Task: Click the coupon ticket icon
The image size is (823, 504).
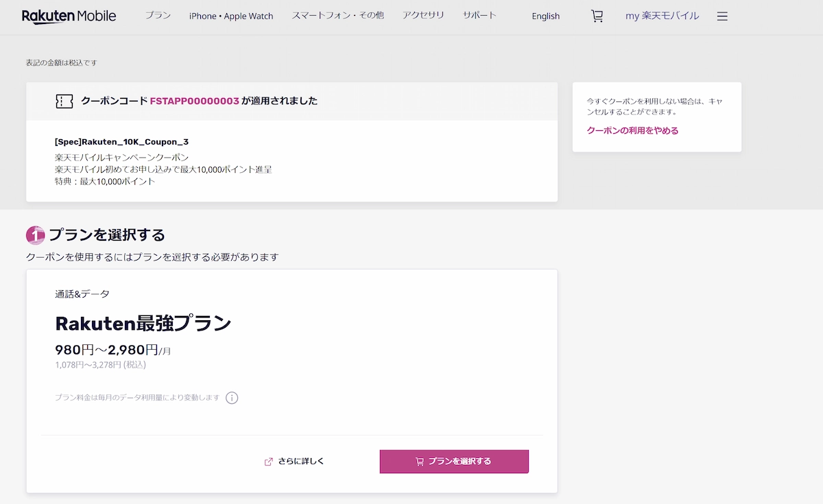Action: tap(64, 101)
